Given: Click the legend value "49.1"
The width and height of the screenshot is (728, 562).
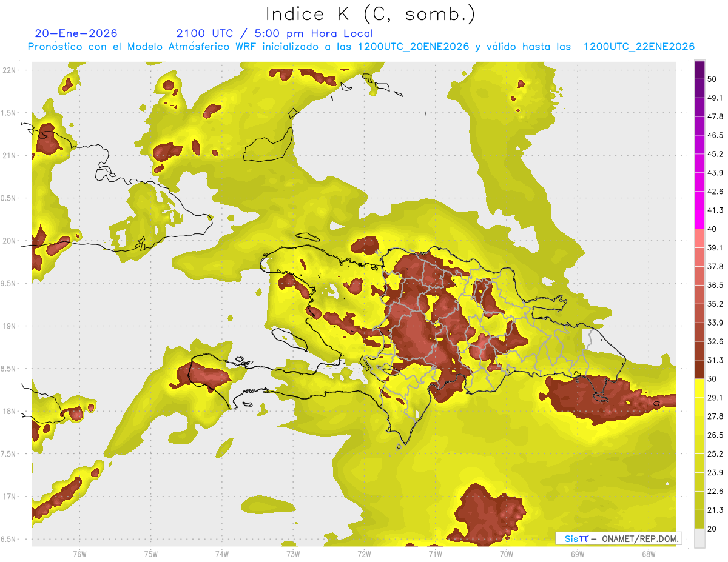Looking at the screenshot, I should click(715, 98).
